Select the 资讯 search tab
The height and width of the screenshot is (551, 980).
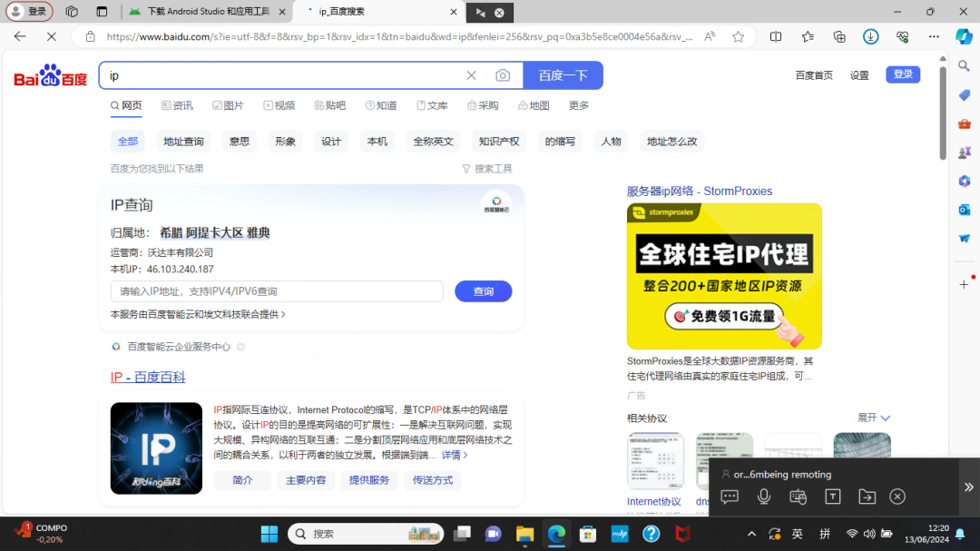(178, 105)
